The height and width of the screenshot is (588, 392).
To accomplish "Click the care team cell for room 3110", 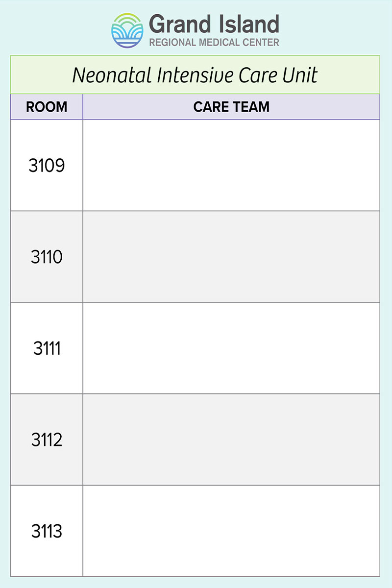I will pyautogui.click(x=231, y=257).
